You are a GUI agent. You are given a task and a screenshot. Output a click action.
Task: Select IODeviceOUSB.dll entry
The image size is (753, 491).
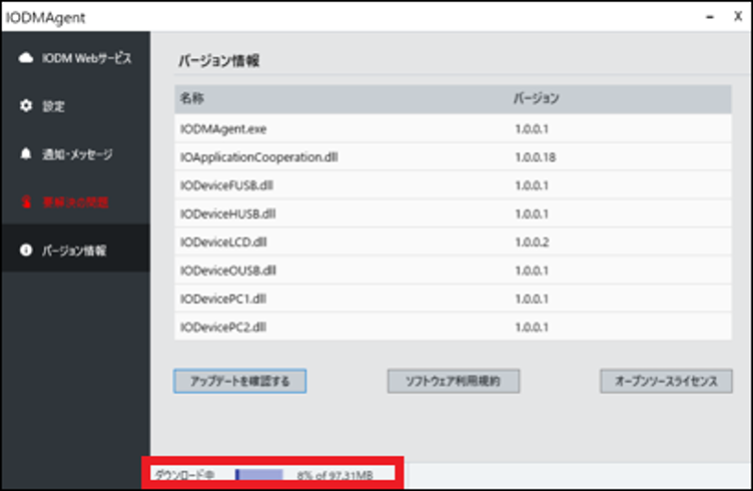pos(228,270)
